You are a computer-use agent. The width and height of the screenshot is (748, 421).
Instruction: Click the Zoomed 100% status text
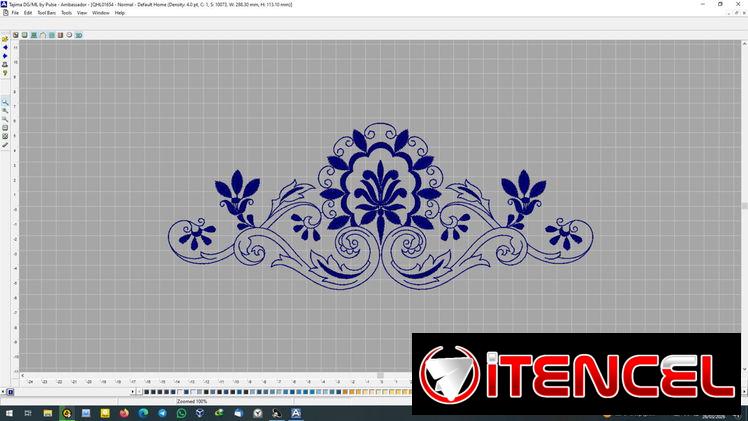[x=192, y=401]
